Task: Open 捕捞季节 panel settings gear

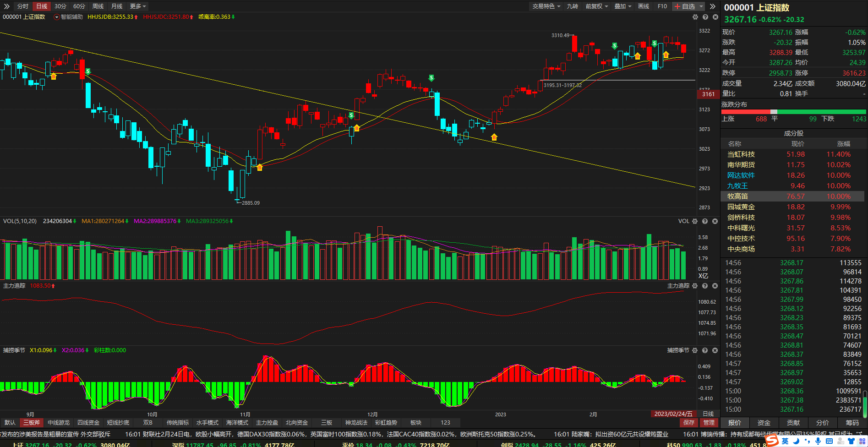Action: click(x=695, y=350)
